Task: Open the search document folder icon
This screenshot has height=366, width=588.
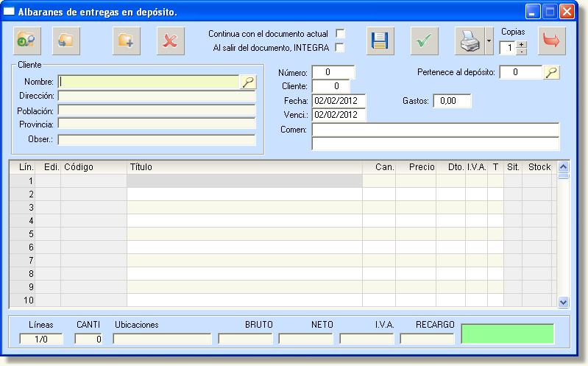Action: pyautogui.click(x=27, y=41)
